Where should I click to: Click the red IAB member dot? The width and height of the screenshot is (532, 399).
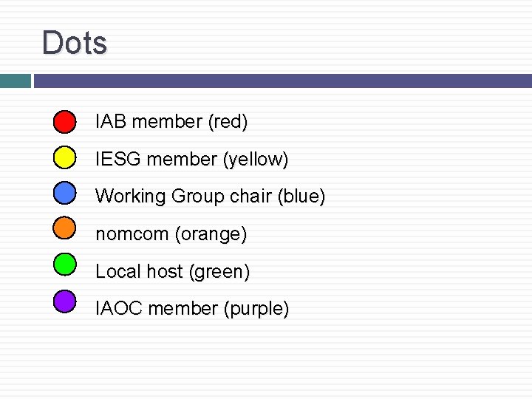pos(65,121)
